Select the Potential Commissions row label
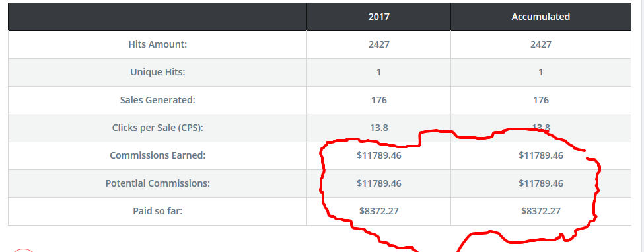This screenshot has height=252, width=644. click(158, 183)
